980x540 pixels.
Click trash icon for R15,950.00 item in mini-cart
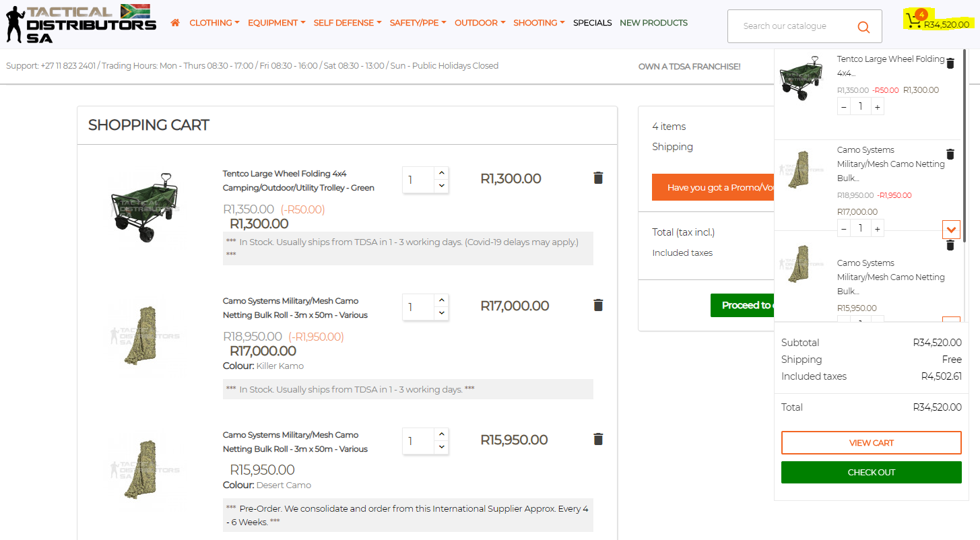[x=950, y=245]
